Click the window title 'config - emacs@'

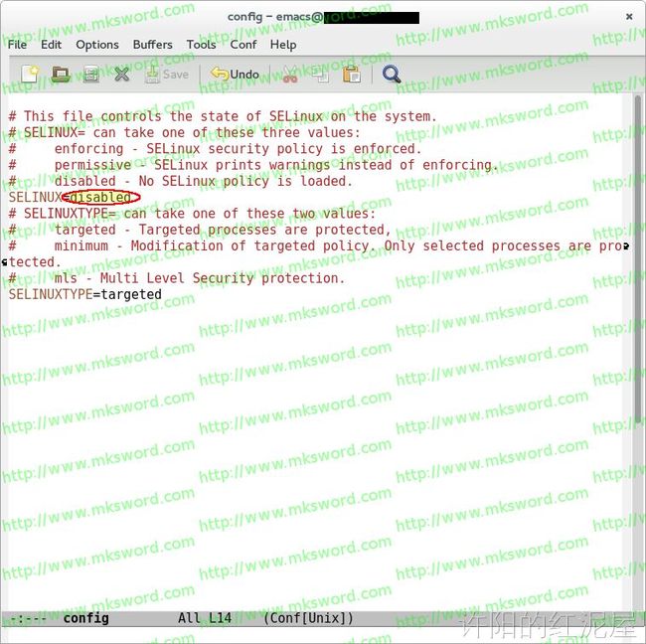point(275,17)
